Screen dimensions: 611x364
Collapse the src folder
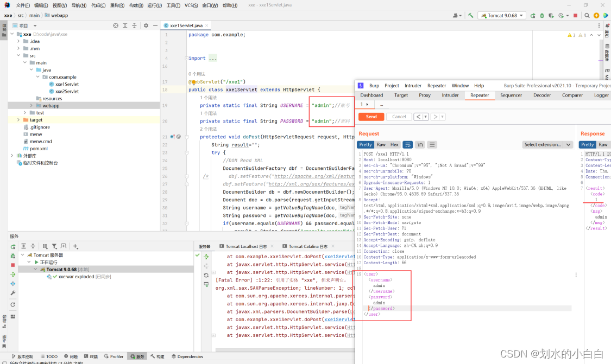(18, 56)
